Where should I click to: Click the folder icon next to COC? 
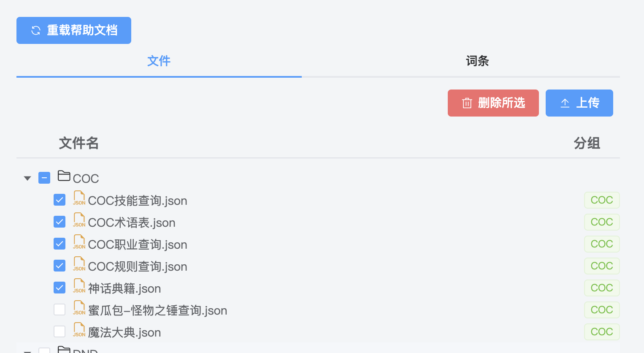click(x=64, y=176)
